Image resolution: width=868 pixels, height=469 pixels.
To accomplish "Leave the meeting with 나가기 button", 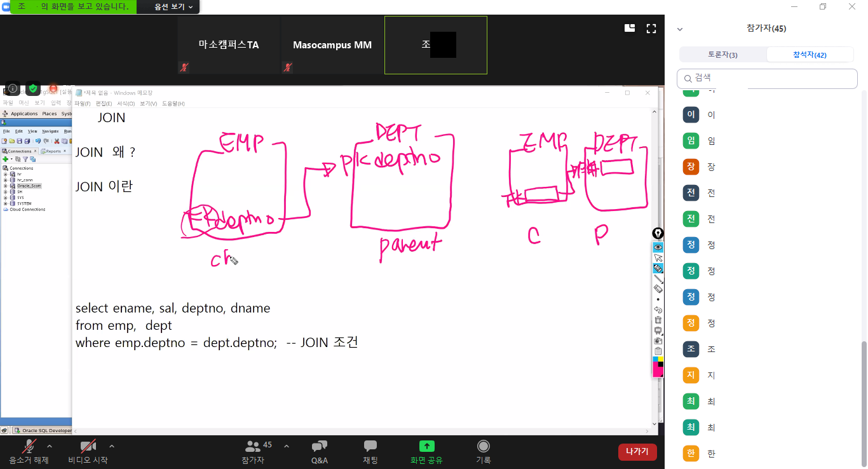I will tap(637, 452).
